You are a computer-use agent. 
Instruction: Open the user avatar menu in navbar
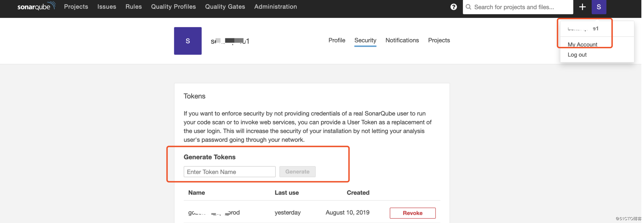tap(599, 7)
